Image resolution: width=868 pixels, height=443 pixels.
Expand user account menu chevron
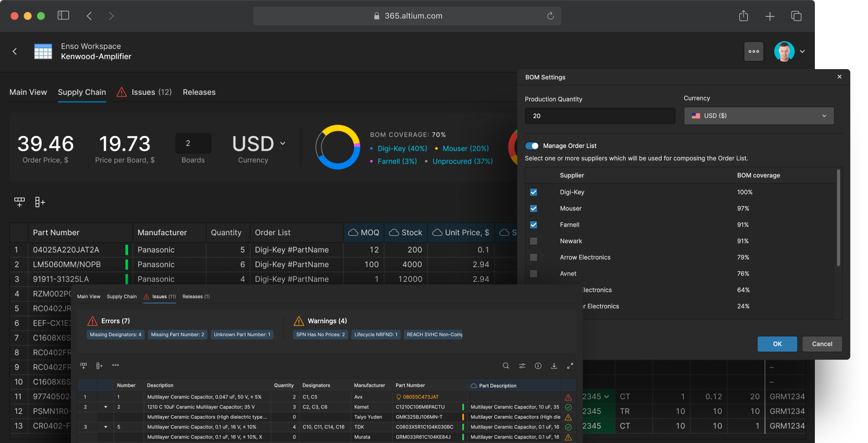[x=802, y=51]
